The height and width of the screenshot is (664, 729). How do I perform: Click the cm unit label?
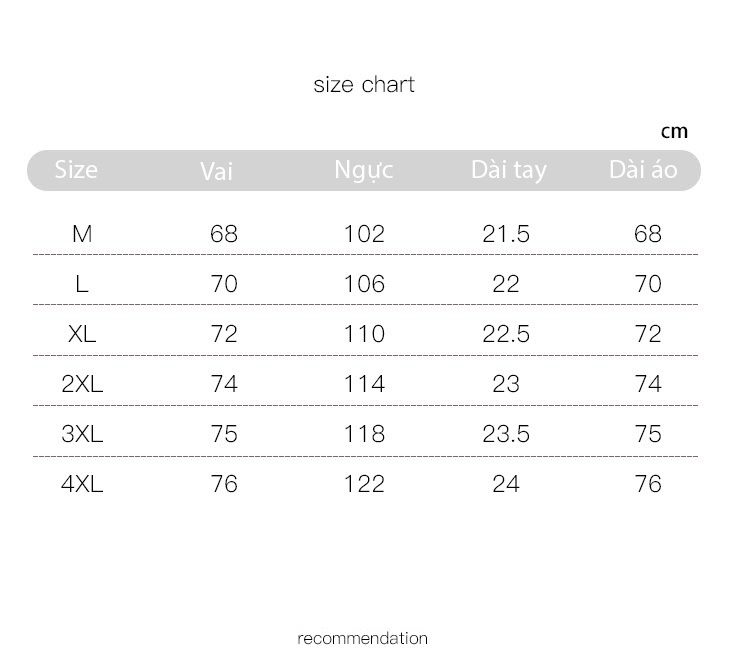[x=674, y=132]
